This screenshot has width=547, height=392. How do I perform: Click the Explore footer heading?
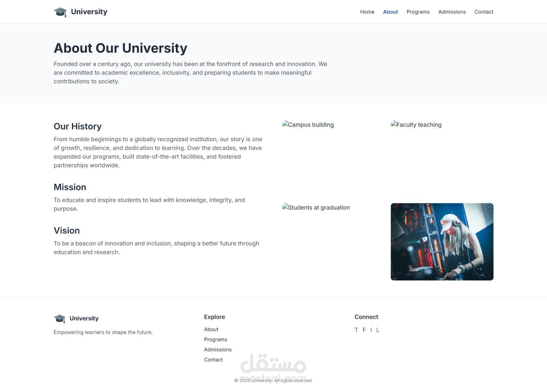214,317
